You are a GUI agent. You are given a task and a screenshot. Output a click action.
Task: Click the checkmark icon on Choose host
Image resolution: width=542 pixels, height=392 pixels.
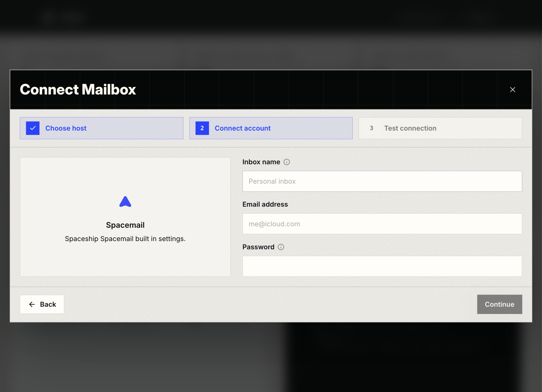33,128
